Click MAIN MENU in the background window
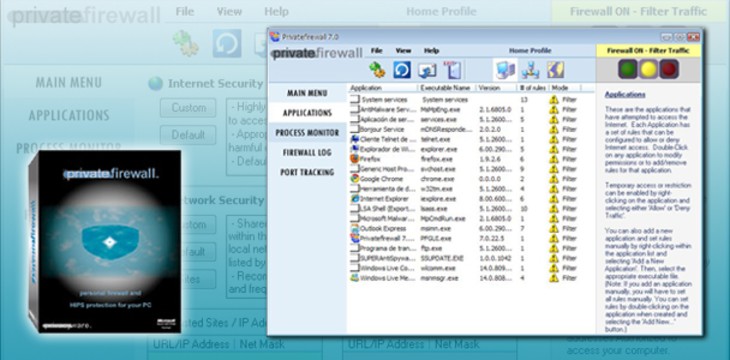 coord(69,83)
